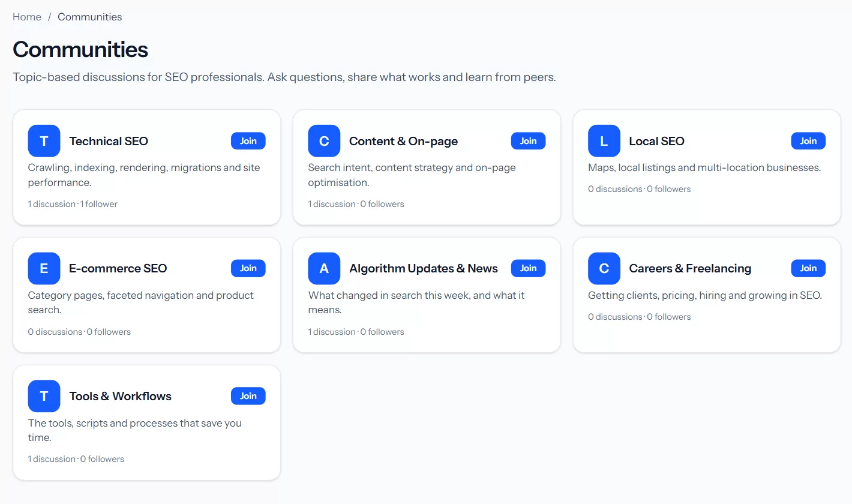The width and height of the screenshot is (852, 504).
Task: Click '1 discussion · 1 follower' under Technical SEO
Action: [73, 204]
